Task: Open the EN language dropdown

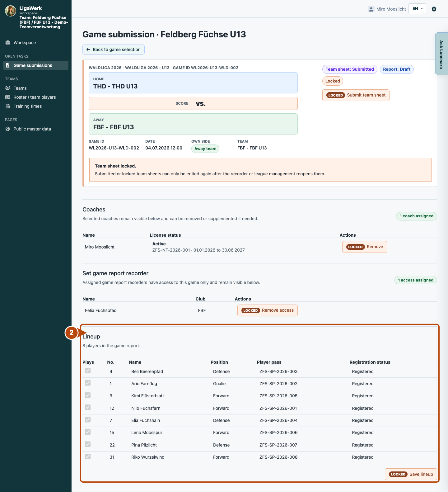Action: 417,9
